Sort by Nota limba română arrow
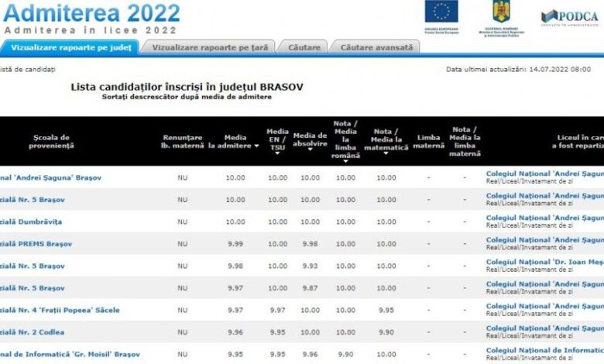This screenshot has height=364, width=604. click(x=345, y=161)
